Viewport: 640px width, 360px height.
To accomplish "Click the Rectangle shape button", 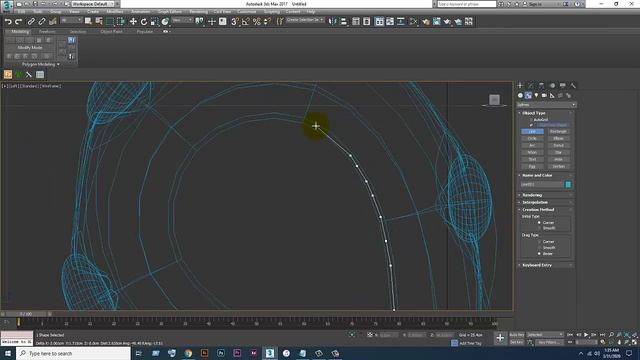I will [x=558, y=131].
